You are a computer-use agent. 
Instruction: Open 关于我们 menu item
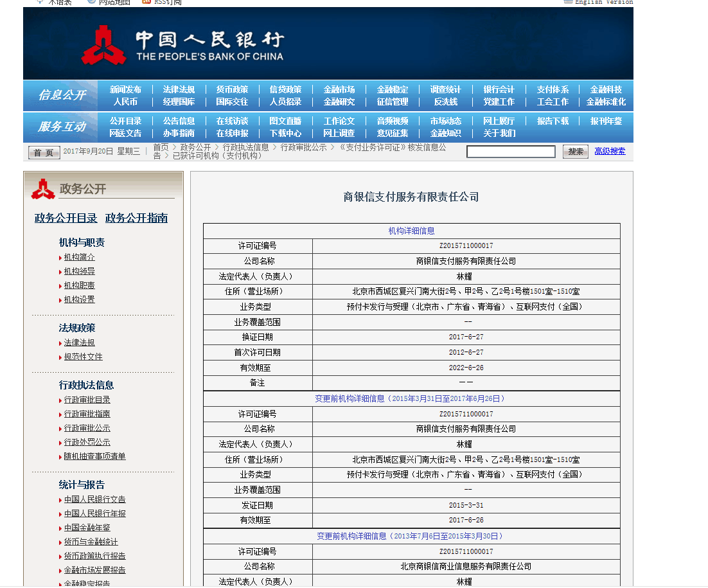click(x=499, y=133)
